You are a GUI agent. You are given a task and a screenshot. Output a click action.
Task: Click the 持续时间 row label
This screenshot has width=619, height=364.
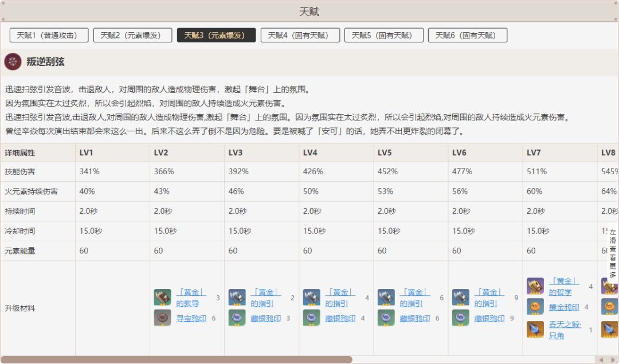(19, 211)
